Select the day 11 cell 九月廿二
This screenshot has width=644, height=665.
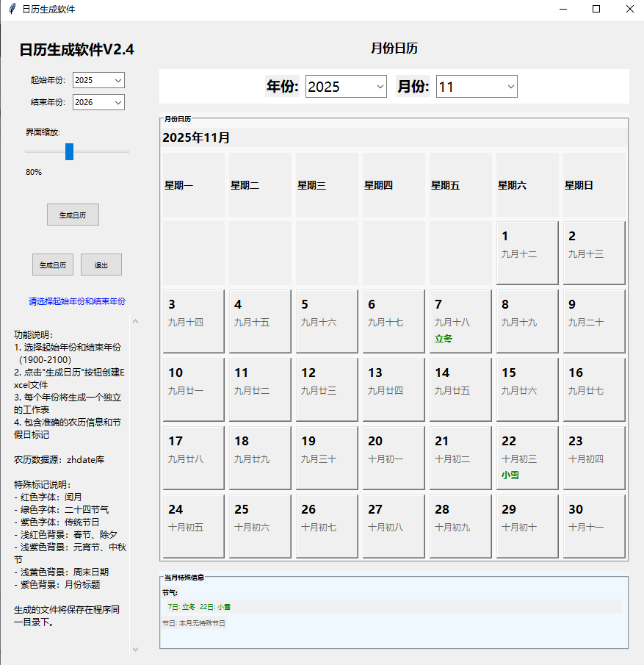pyautogui.click(x=260, y=389)
